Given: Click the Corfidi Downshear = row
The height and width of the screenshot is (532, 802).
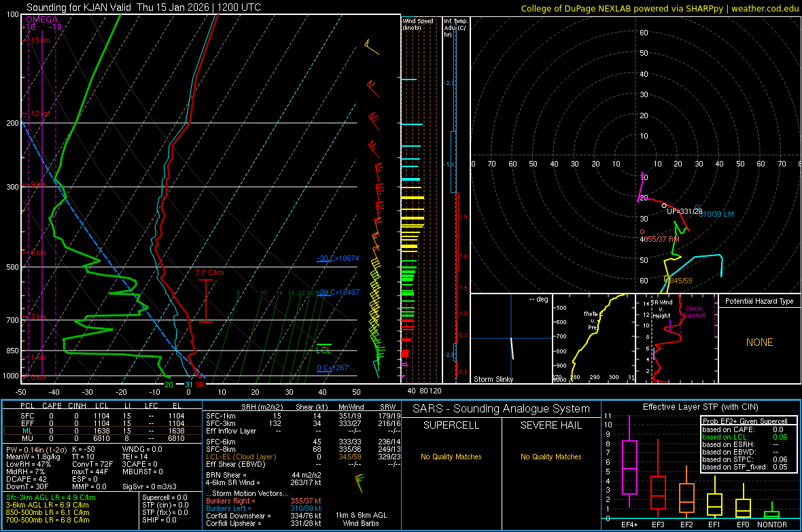Looking at the screenshot, I should [x=264, y=516].
